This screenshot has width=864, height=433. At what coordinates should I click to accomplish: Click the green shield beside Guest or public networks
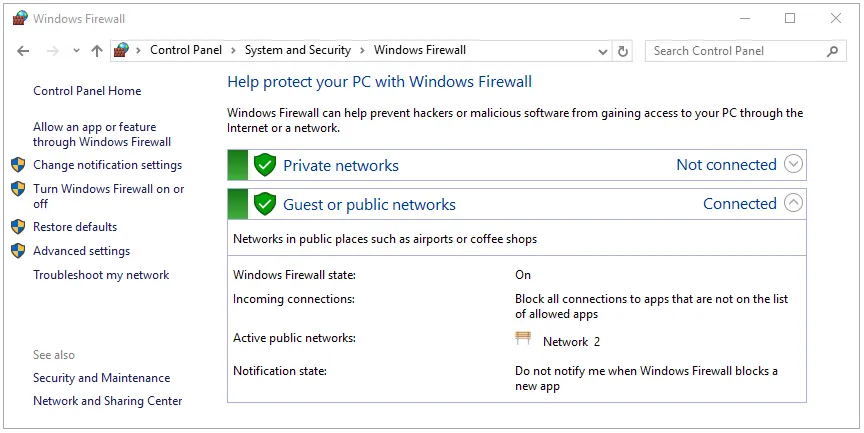(x=265, y=204)
